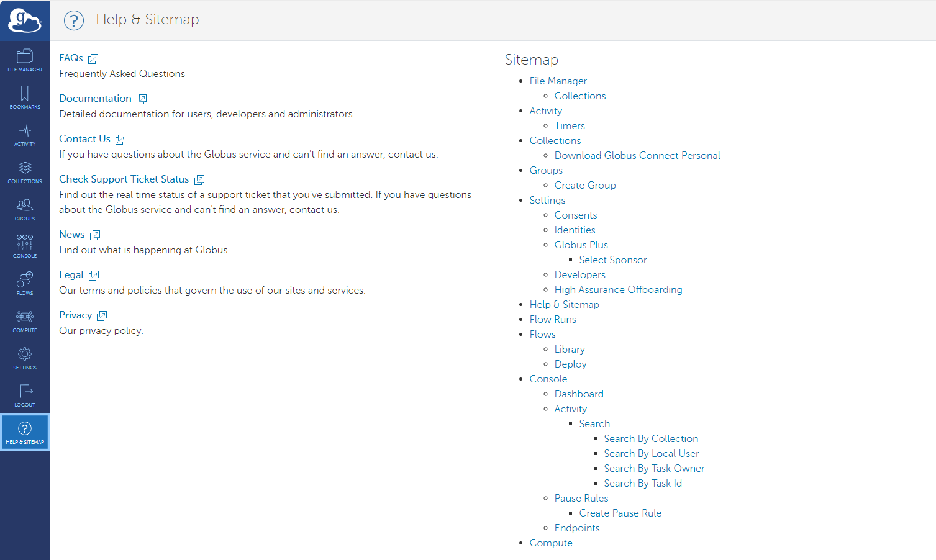The image size is (936, 560).
Task: Click Activity under Console in sitemap
Action: point(570,409)
